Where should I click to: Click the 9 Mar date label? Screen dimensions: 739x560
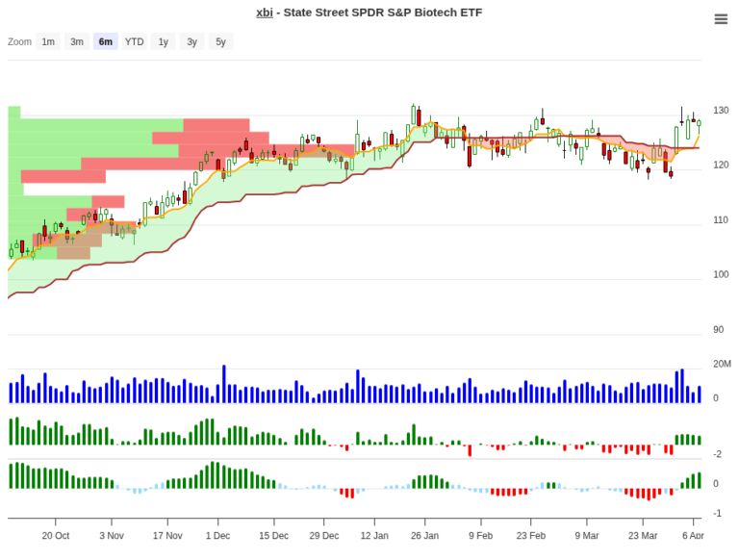pyautogui.click(x=587, y=536)
